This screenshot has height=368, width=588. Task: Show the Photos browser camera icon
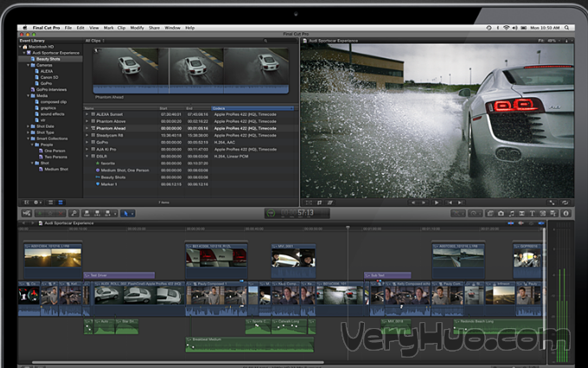pos(501,213)
